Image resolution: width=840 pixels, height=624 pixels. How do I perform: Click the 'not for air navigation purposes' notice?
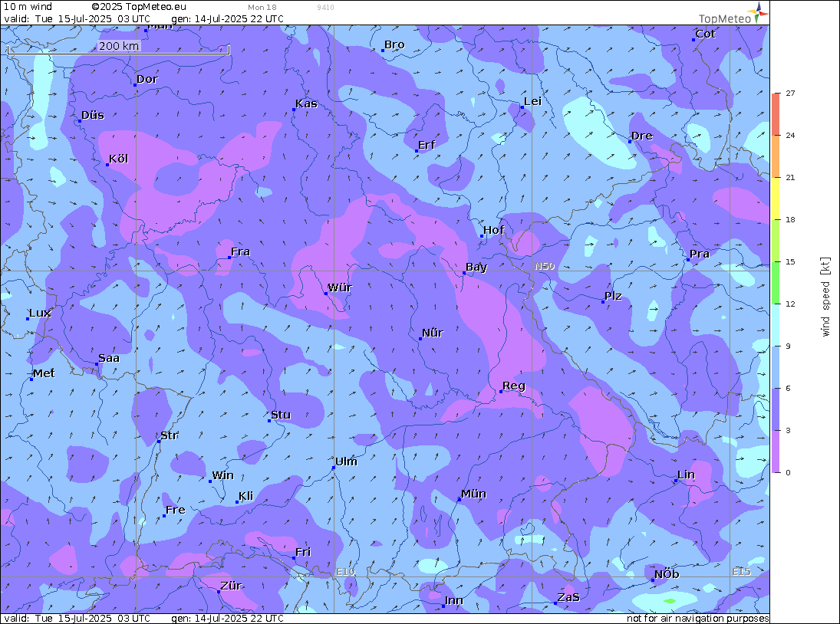pyautogui.click(x=697, y=618)
